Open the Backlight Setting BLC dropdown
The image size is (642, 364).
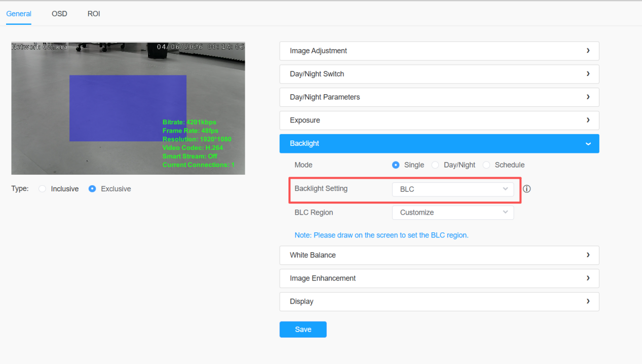pos(453,189)
